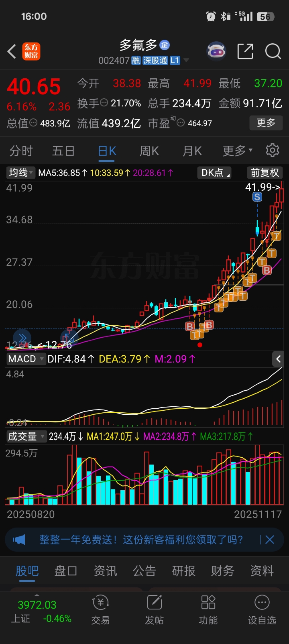Image resolution: width=289 pixels, height=644 pixels.
Task: Tap the DIF:4.84 value
Action: 71,359
